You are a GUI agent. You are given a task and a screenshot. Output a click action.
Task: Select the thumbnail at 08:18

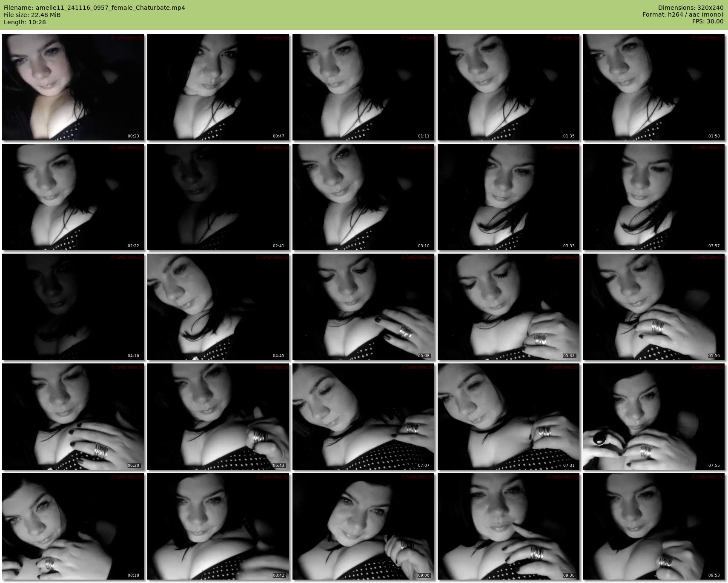pos(73,526)
